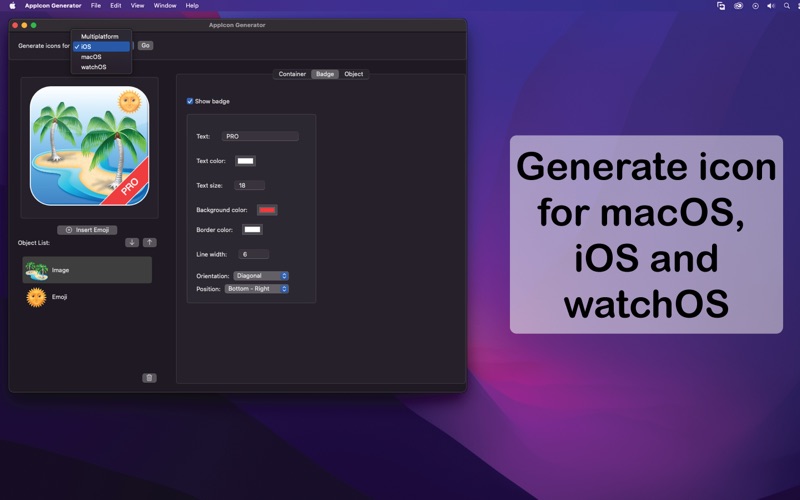Viewport: 800px width, 500px height.
Task: Switch to the Object tab
Action: pyautogui.click(x=354, y=74)
